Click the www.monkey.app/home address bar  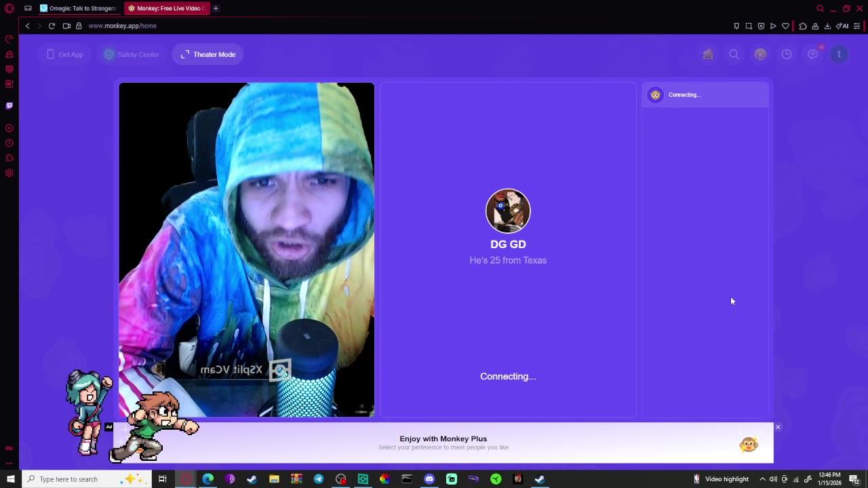122,26
